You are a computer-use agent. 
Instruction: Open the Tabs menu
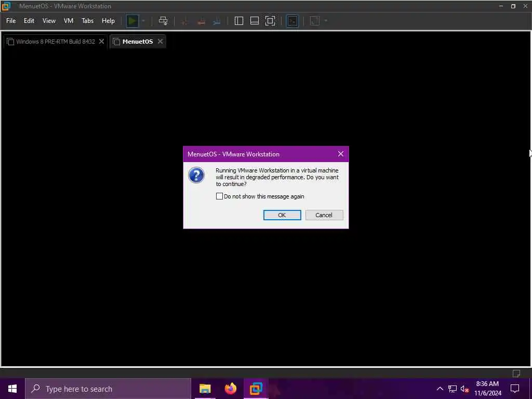(87, 21)
